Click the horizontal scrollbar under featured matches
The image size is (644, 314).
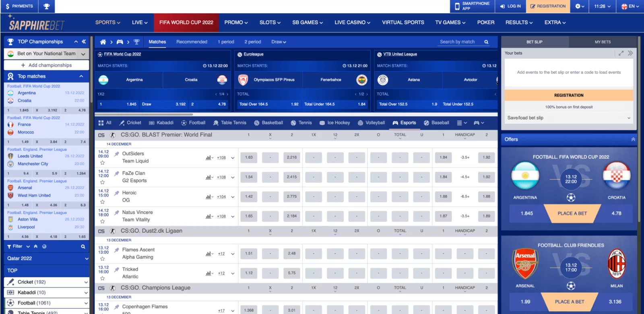144,114
